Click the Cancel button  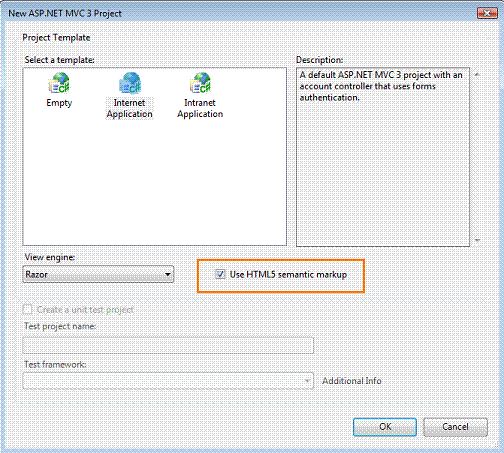tap(455, 427)
